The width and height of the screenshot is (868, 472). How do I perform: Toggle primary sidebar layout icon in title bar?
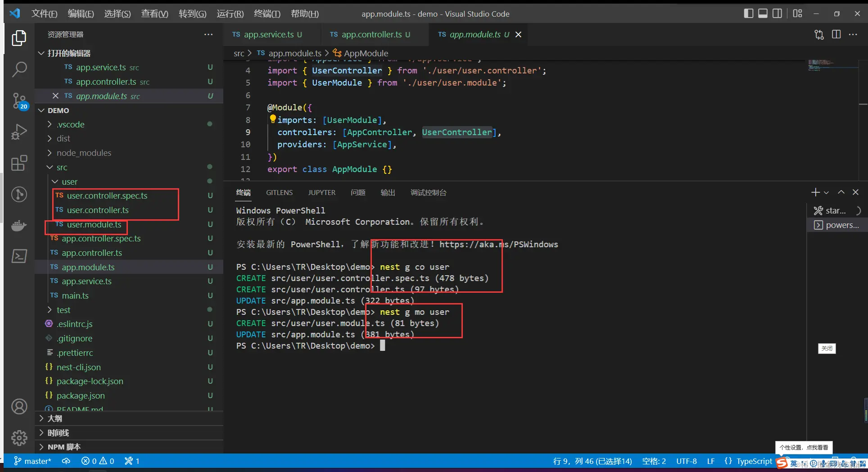pos(748,14)
